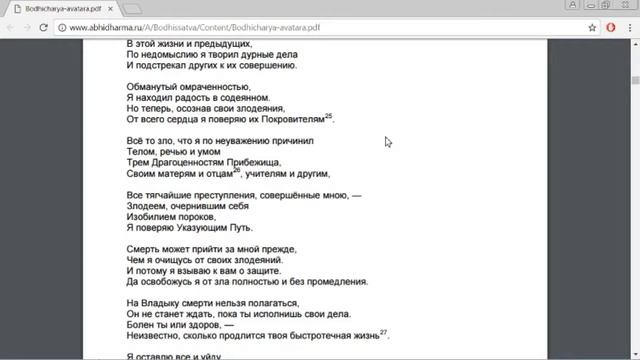Click footnote 26 after отцам
The image size is (640, 360).
(x=237, y=171)
